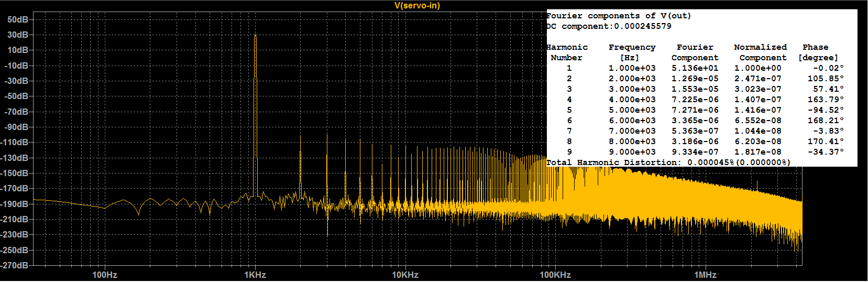The height and width of the screenshot is (282, 868).
Task: Click the 'Frequency [Hz]' column header
Action: pyautogui.click(x=632, y=52)
